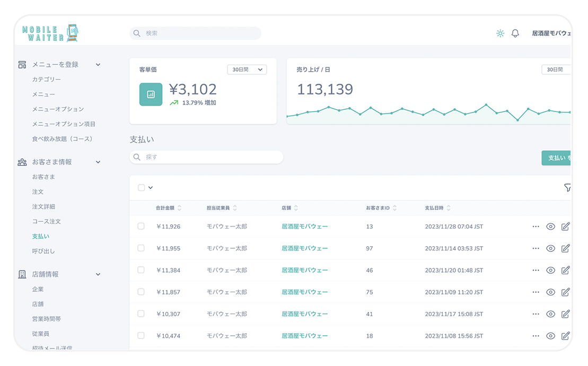Click the notification bell icon
The width and height of the screenshot is (588, 366).
pos(515,33)
